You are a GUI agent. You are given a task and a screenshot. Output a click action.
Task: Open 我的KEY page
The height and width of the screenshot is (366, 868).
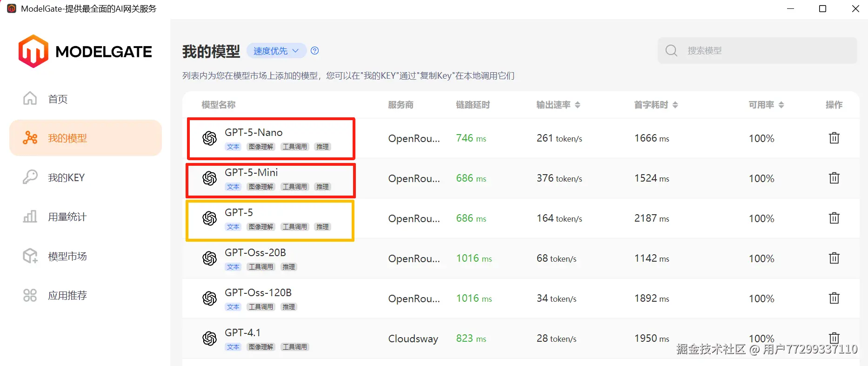tap(86, 177)
